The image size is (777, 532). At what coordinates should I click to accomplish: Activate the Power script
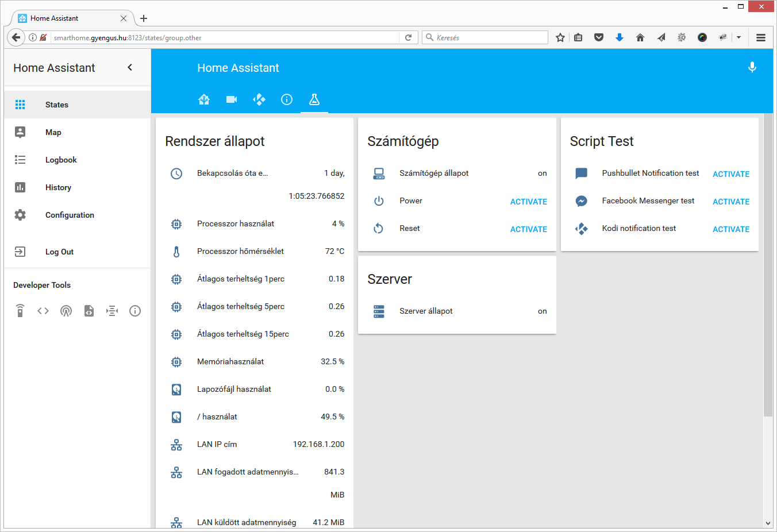[x=528, y=202]
